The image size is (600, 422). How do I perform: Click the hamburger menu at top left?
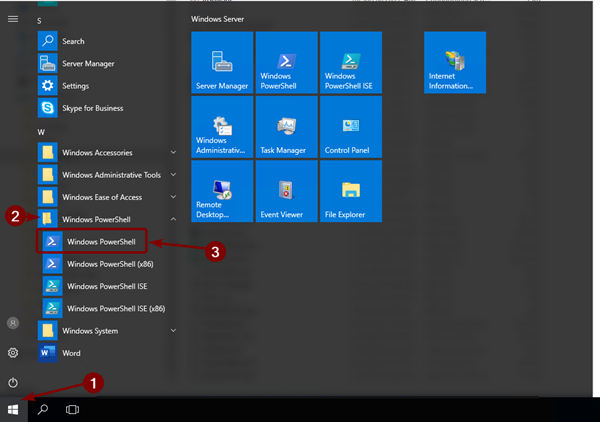tap(13, 19)
